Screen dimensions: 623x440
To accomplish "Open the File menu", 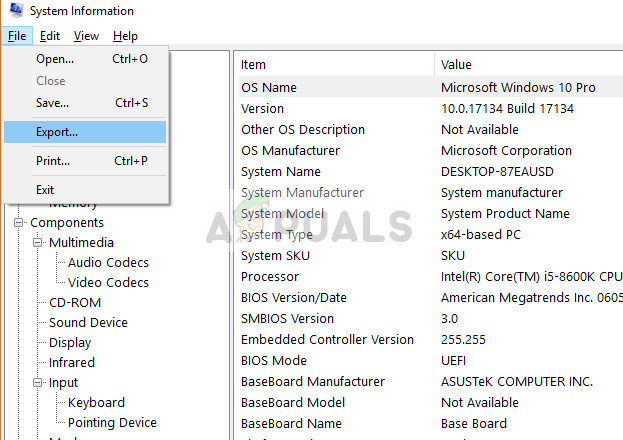I will coord(17,36).
